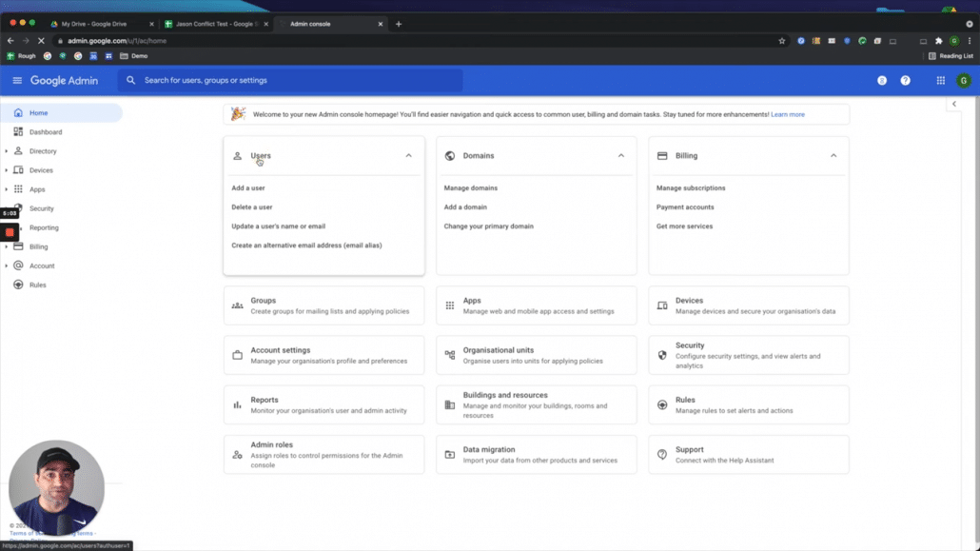Click the Add a user link
980x551 pixels.
click(x=248, y=187)
